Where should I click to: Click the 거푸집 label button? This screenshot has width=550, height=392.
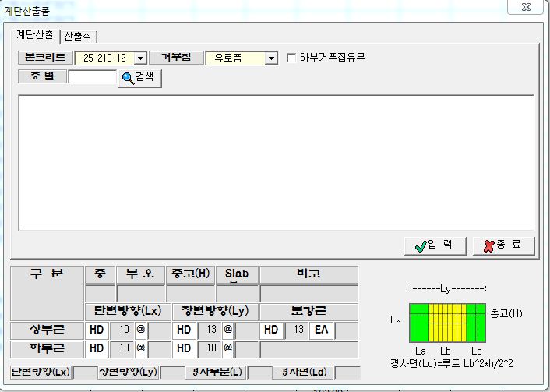pyautogui.click(x=176, y=58)
